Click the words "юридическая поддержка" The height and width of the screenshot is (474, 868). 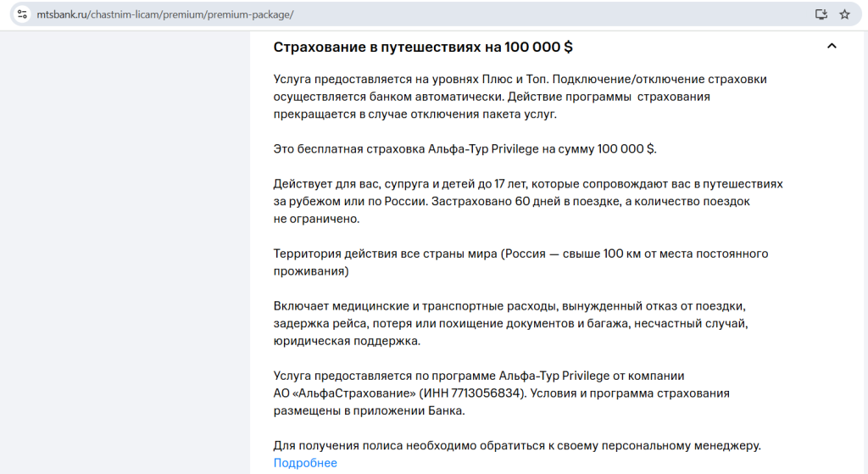tap(347, 341)
